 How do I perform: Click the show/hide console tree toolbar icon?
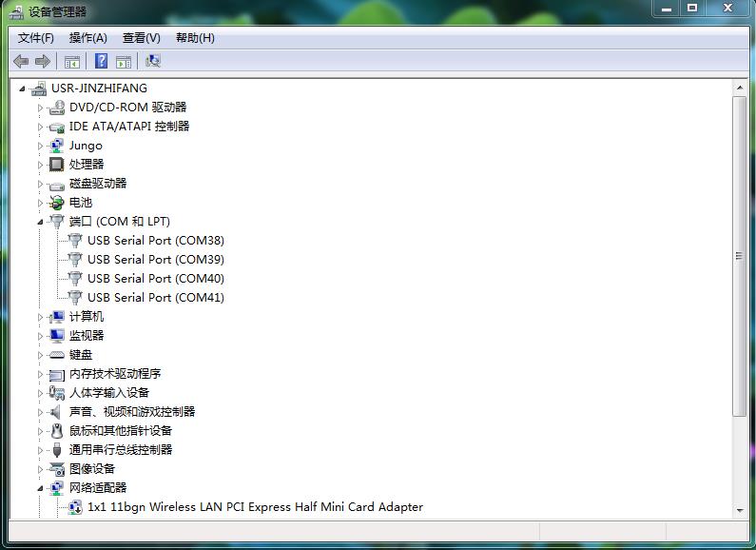(71, 61)
